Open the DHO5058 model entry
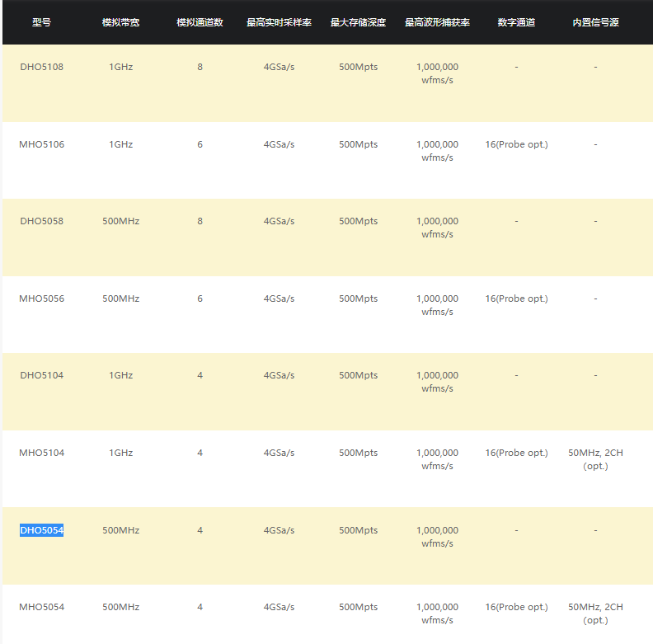Viewport: 653px width, 644px height. pyautogui.click(x=41, y=221)
